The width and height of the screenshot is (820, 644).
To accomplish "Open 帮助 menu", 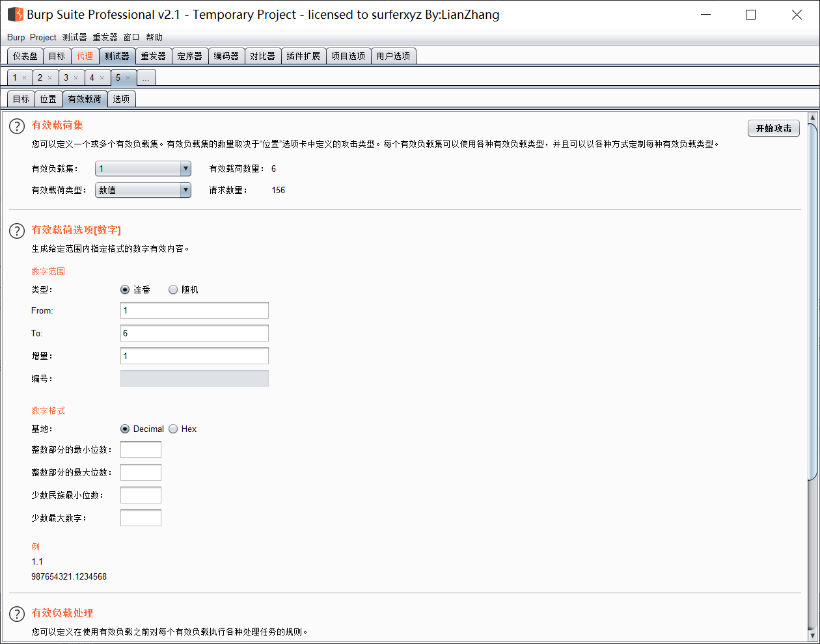I will point(154,37).
